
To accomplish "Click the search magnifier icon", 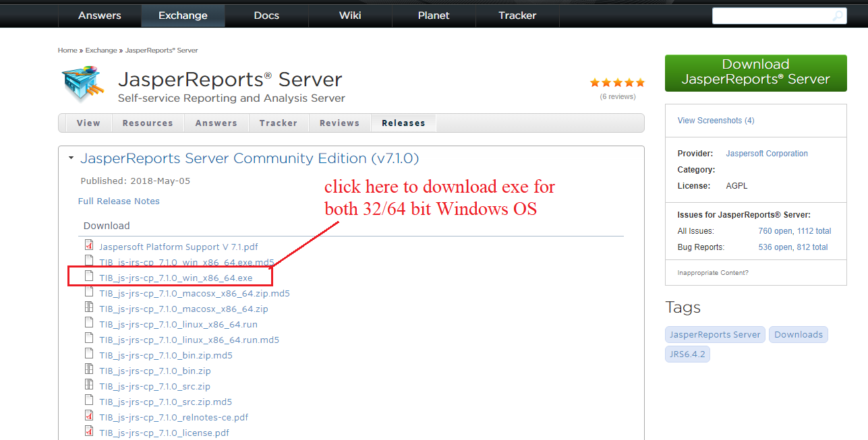I will [x=838, y=16].
